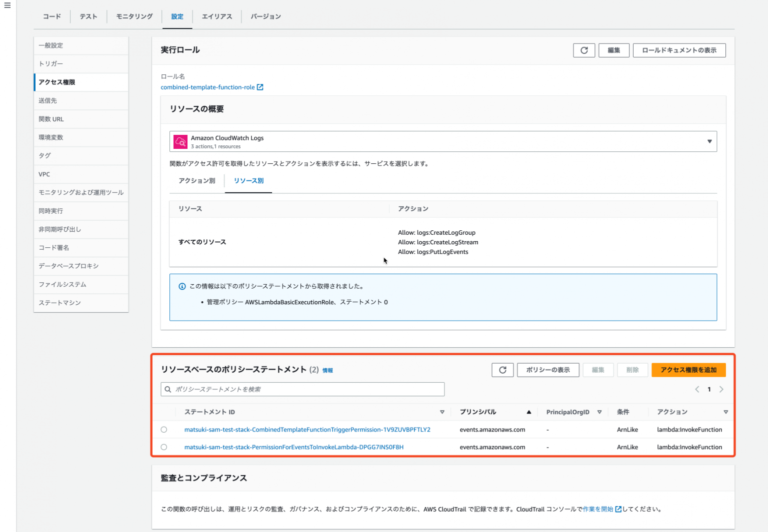Click the Amazon CloudWatch Logs service icon
768x532 pixels.
(x=180, y=141)
